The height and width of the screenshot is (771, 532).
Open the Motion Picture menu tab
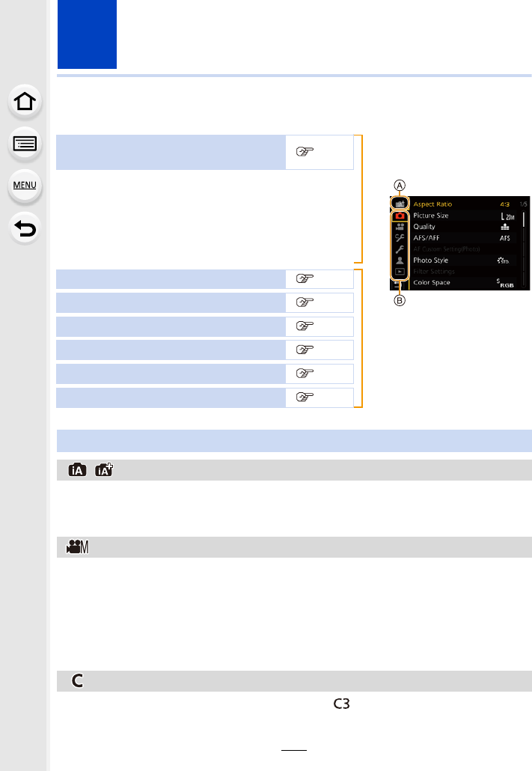pyautogui.click(x=400, y=227)
